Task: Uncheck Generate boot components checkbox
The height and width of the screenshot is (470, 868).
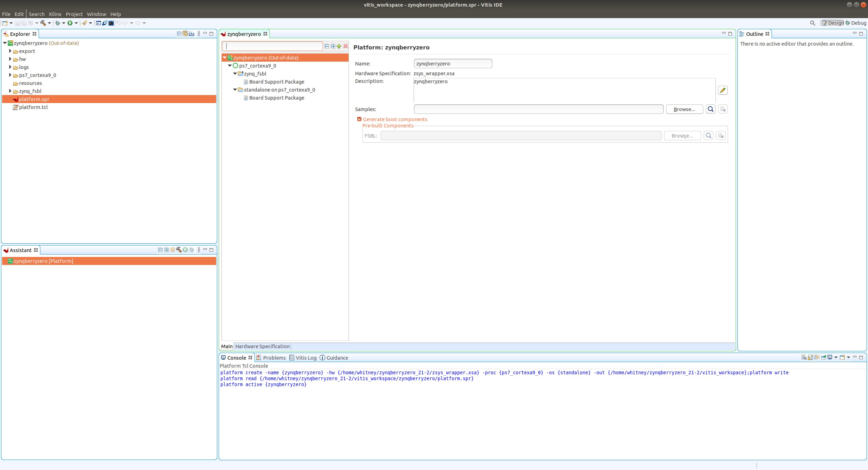Action: tap(359, 119)
